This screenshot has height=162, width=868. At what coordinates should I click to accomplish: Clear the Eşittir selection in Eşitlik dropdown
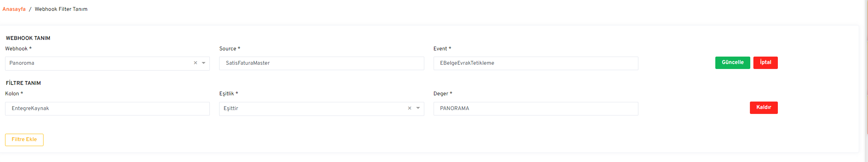coord(410,109)
